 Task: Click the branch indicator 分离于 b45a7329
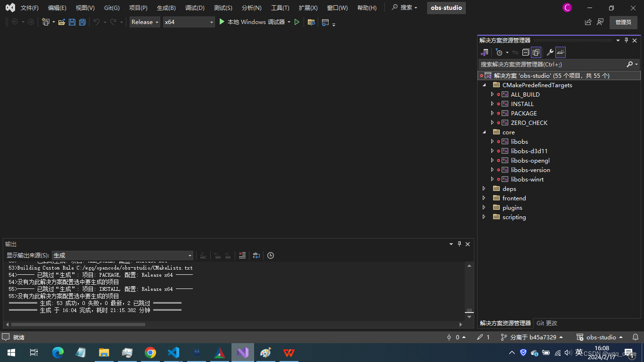(x=532, y=337)
